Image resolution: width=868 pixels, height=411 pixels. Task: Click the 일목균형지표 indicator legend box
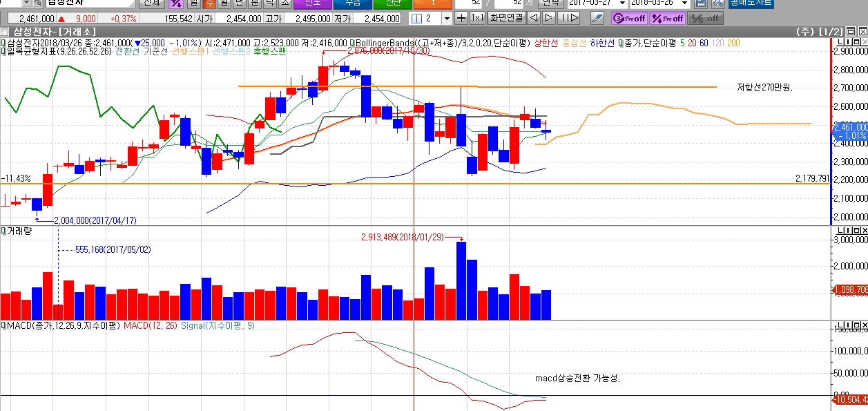pos(3,51)
